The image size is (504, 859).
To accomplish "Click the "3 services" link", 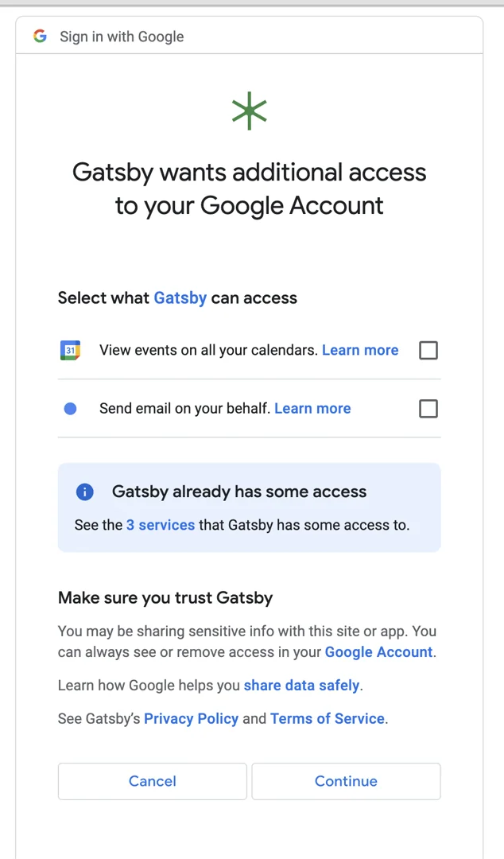I will [161, 525].
